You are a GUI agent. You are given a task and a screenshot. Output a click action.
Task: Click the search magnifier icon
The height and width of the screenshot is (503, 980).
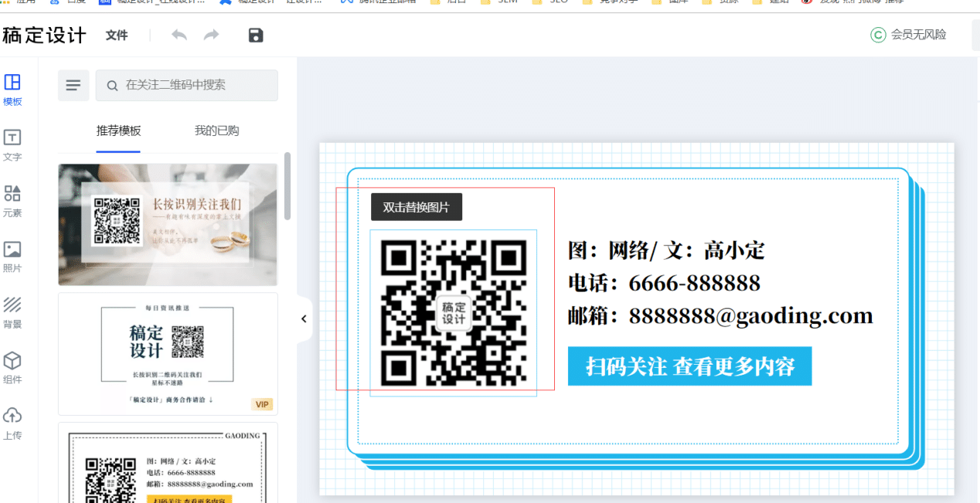(113, 85)
